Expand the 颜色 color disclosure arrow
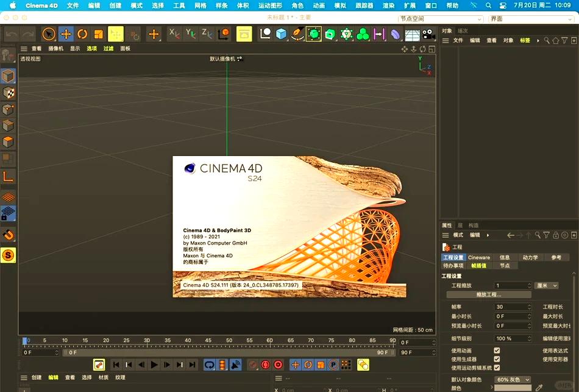Viewport: 579px width, 392px height. [491, 388]
